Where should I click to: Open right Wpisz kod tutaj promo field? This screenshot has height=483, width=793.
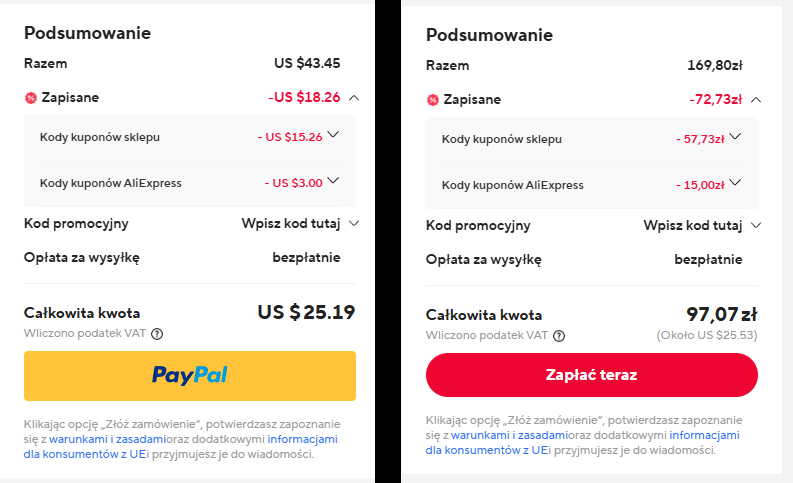click(701, 225)
